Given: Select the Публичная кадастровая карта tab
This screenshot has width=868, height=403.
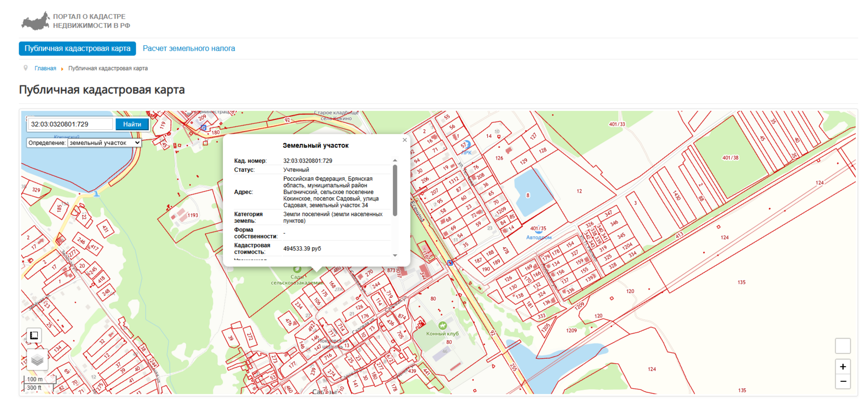Looking at the screenshot, I should [77, 49].
